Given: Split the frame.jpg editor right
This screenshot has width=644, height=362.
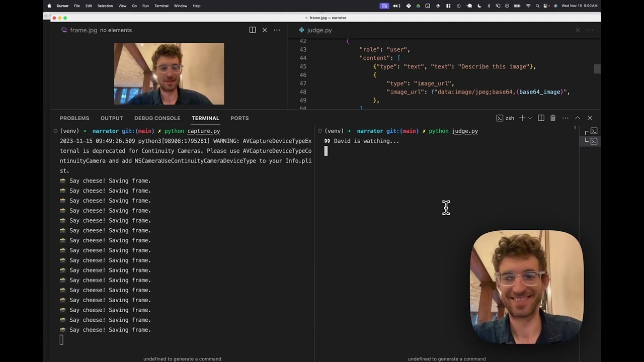Looking at the screenshot, I should point(253,30).
